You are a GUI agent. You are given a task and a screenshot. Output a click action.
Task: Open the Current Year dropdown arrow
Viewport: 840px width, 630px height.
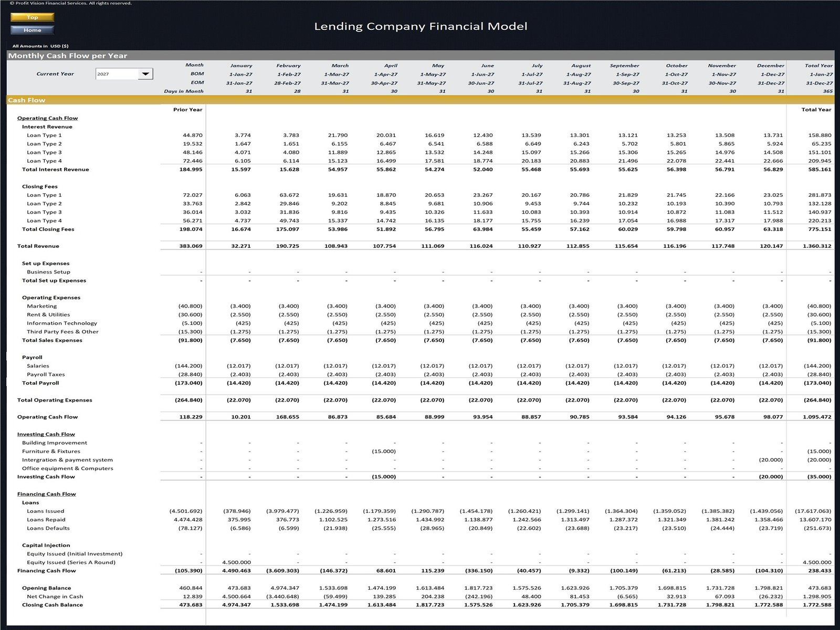coord(145,74)
